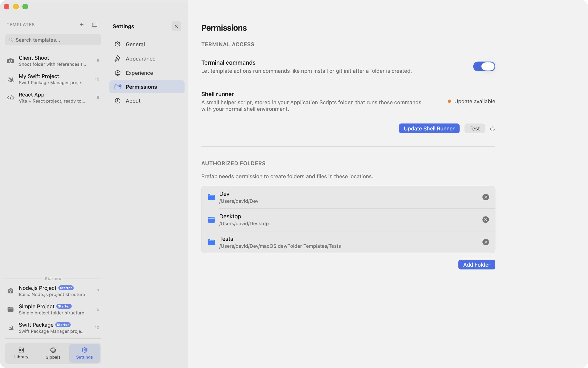This screenshot has width=588, height=368.
Task: Select the React App template
Action: [53, 97]
